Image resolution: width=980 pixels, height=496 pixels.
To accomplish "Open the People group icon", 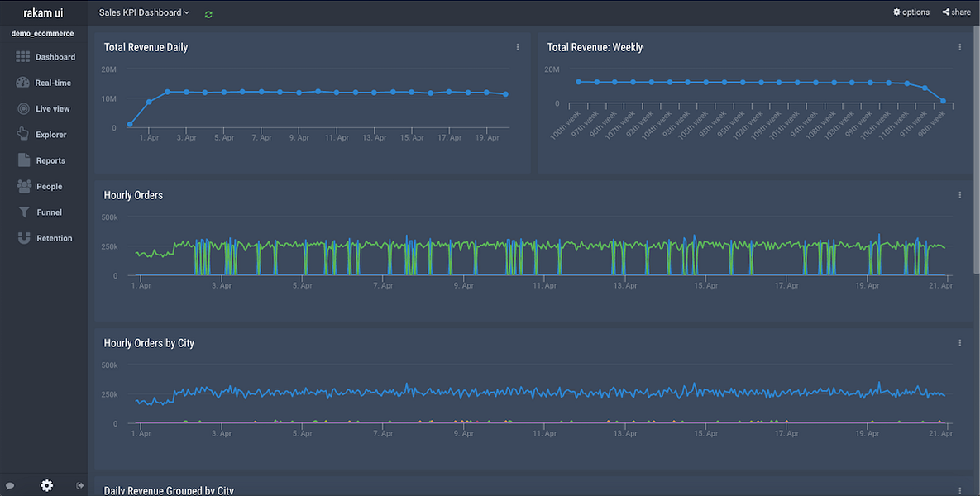I will click(x=24, y=186).
